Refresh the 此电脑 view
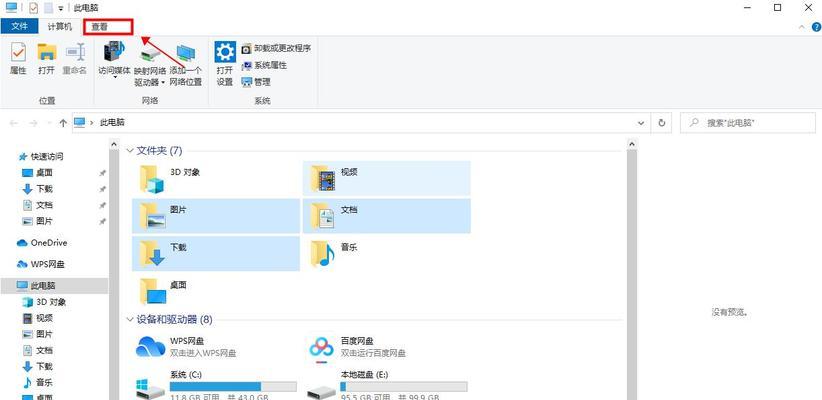Screen dimensions: 822x400 pyautogui.click(x=662, y=123)
